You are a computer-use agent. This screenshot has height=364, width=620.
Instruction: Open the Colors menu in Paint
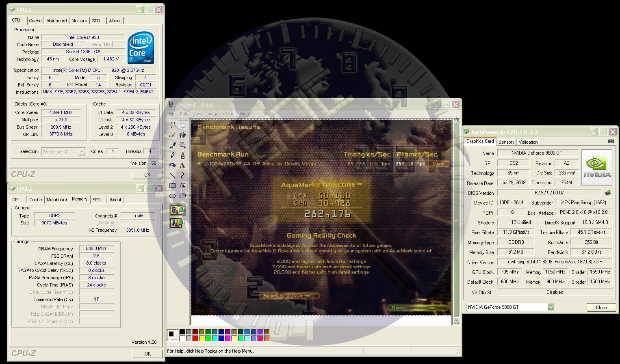coord(229,114)
